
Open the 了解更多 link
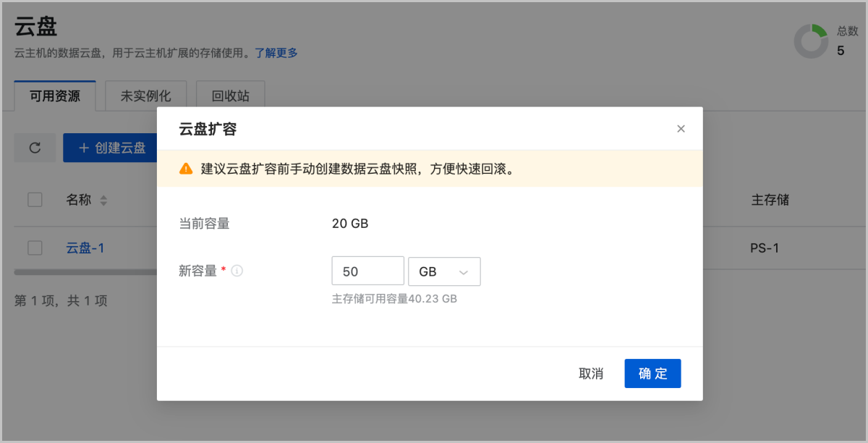click(276, 53)
